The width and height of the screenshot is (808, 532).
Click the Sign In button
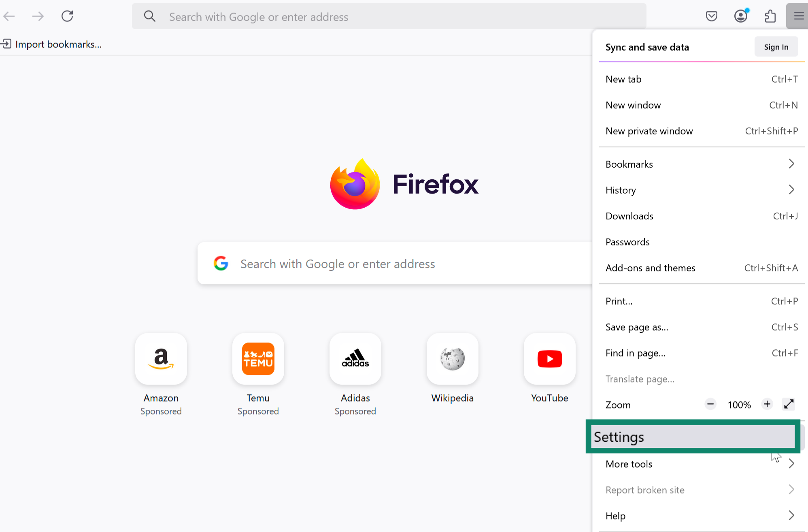(x=776, y=46)
